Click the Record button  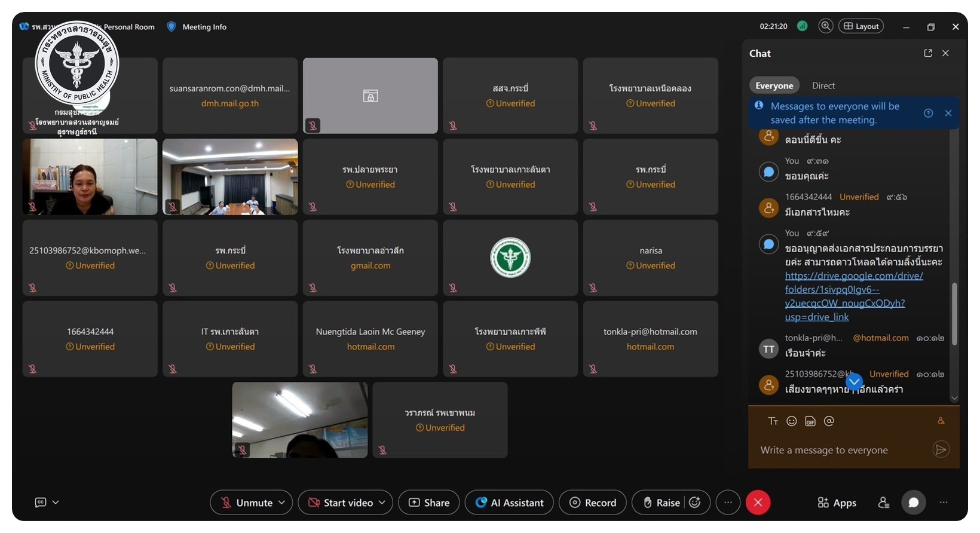(x=592, y=503)
